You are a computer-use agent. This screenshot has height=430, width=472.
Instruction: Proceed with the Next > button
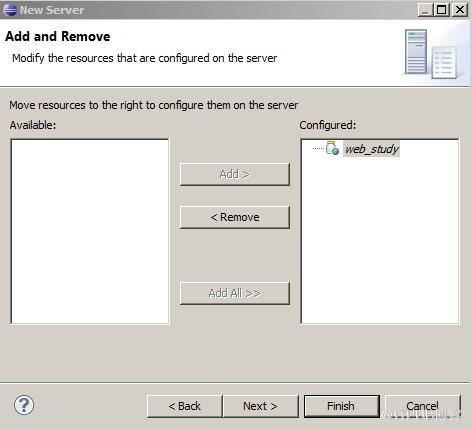tap(260, 406)
